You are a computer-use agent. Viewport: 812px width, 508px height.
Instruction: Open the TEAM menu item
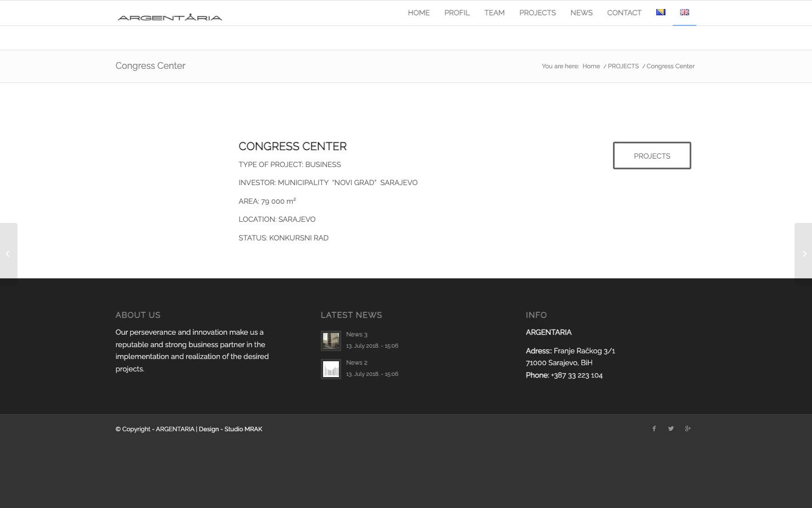pos(495,12)
